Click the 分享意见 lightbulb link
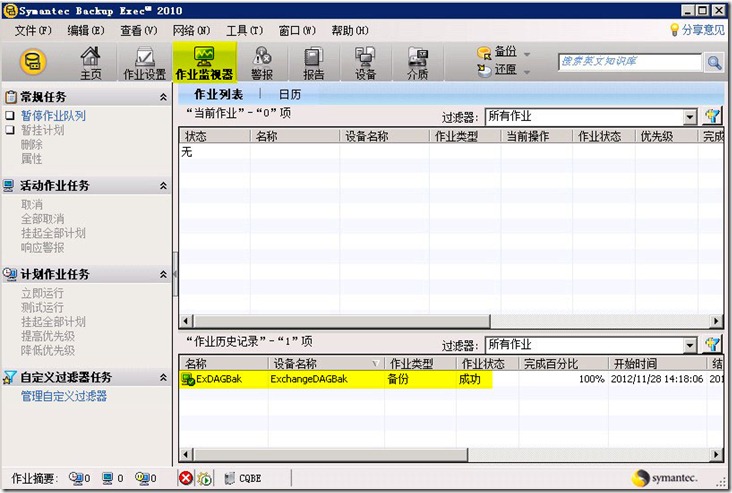The image size is (732, 493). click(697, 30)
